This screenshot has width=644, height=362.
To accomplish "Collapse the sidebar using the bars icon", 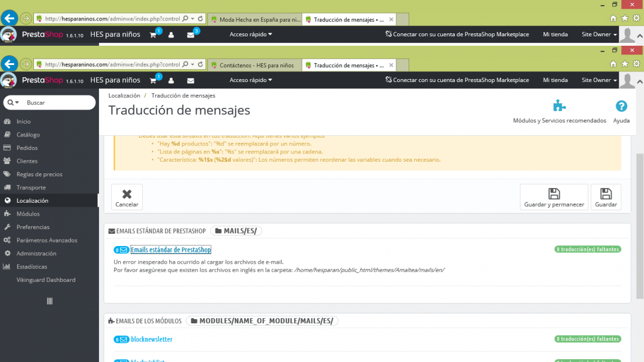I will (x=50, y=301).
